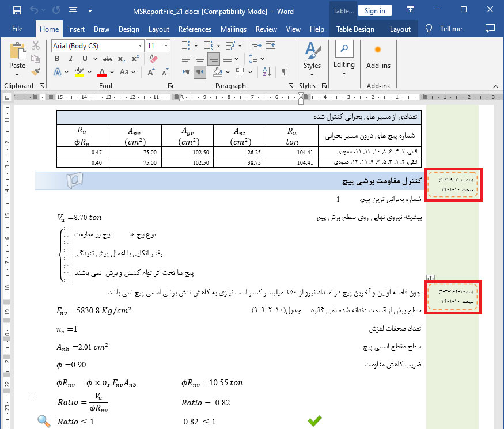504x429 pixels.
Task: Expand the font size dropdown
Action: tap(166, 45)
